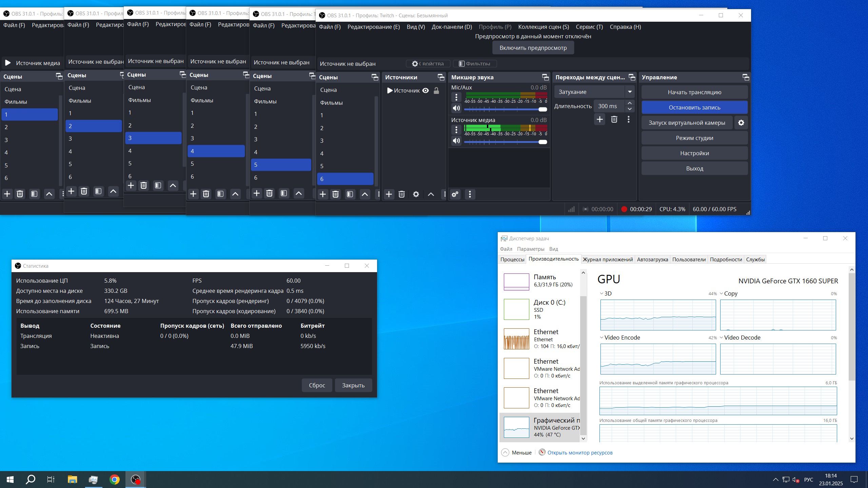Open the virtual camera settings gear

tap(741, 123)
